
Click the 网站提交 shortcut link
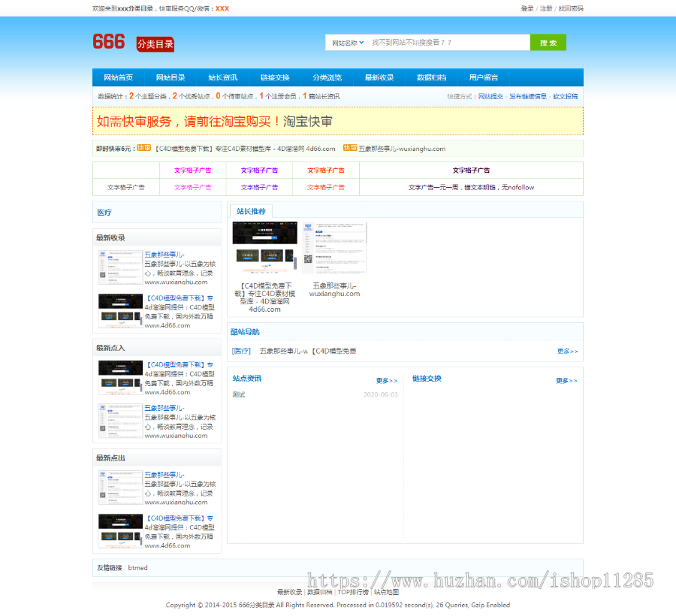(490, 97)
